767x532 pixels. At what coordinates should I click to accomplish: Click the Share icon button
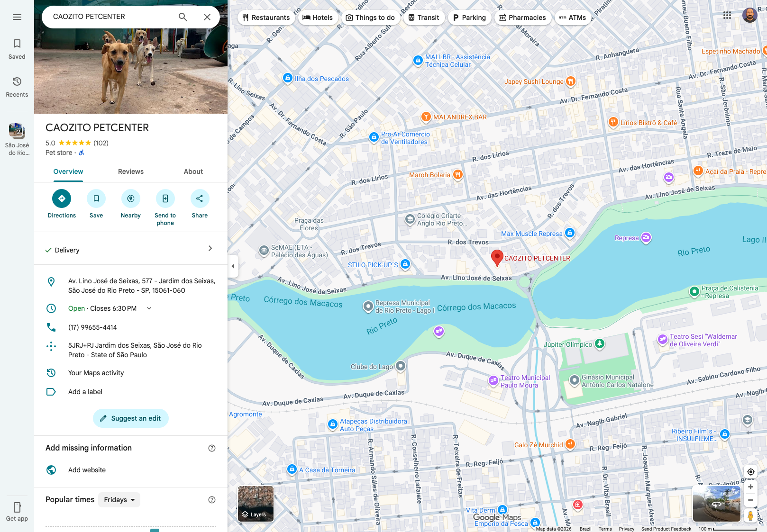[200, 198]
